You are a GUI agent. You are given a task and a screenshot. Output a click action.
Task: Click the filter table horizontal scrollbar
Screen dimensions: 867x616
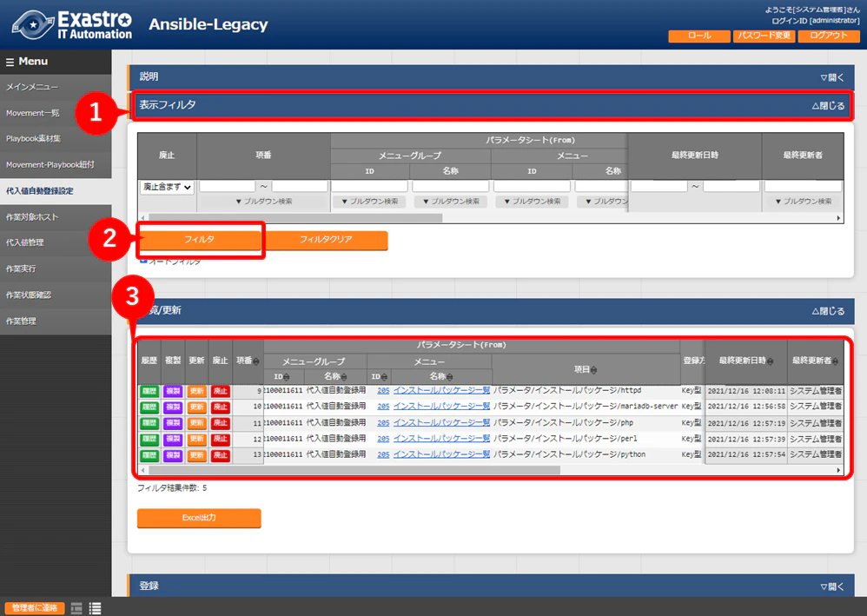click(x=295, y=218)
